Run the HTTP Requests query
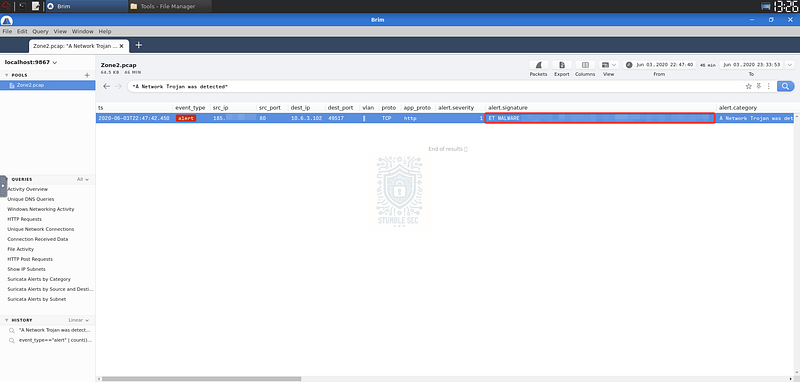800x382 pixels. click(24, 219)
